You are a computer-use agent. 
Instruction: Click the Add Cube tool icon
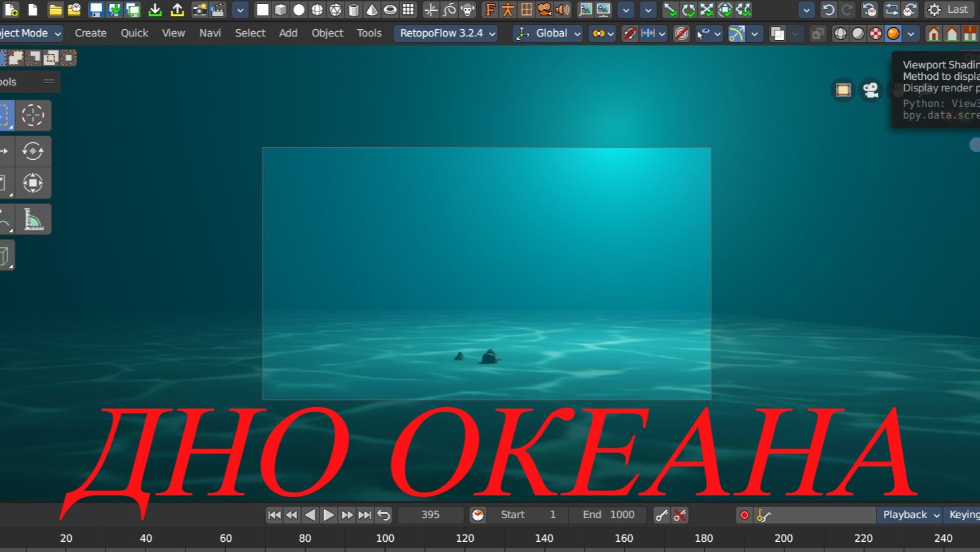[5, 255]
